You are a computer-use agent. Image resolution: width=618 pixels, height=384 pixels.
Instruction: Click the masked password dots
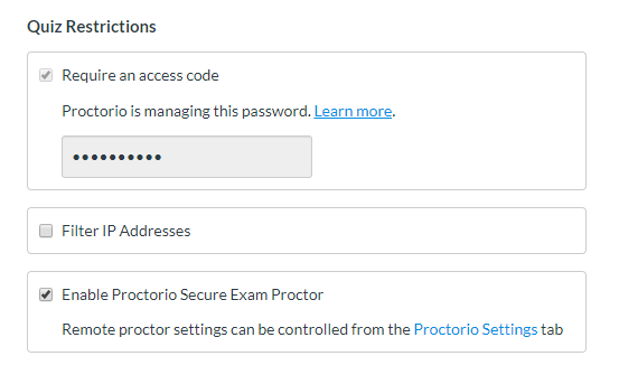(x=117, y=157)
